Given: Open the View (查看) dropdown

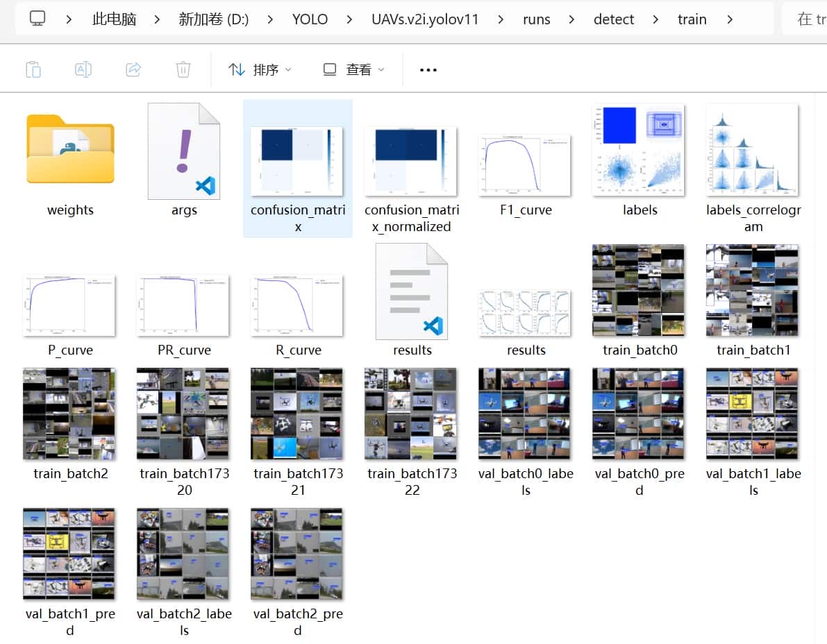Looking at the screenshot, I should pos(354,69).
